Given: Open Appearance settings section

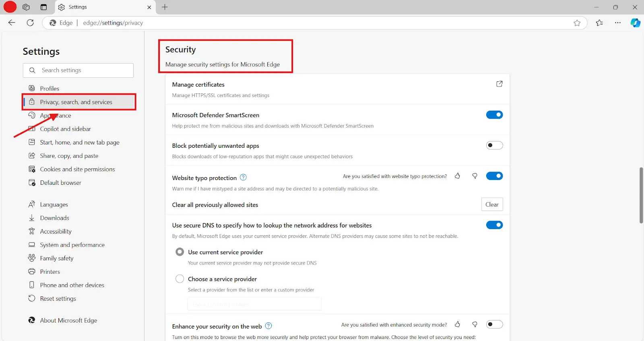Looking at the screenshot, I should (x=56, y=116).
